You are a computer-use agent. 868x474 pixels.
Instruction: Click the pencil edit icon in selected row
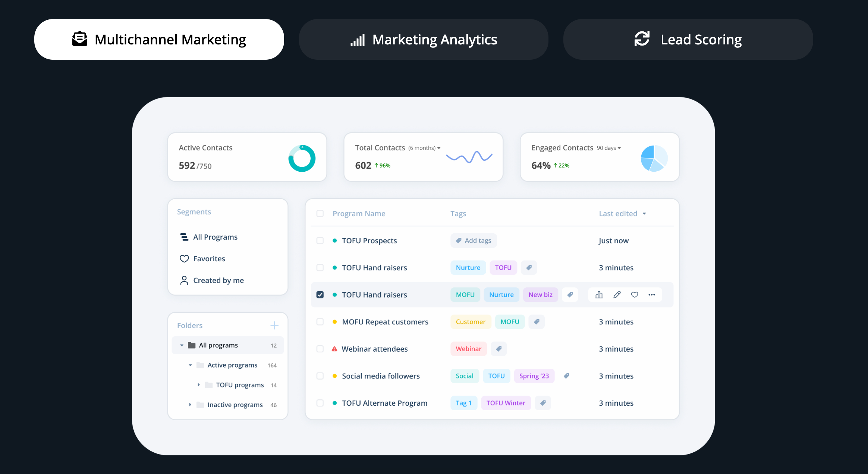[617, 295]
